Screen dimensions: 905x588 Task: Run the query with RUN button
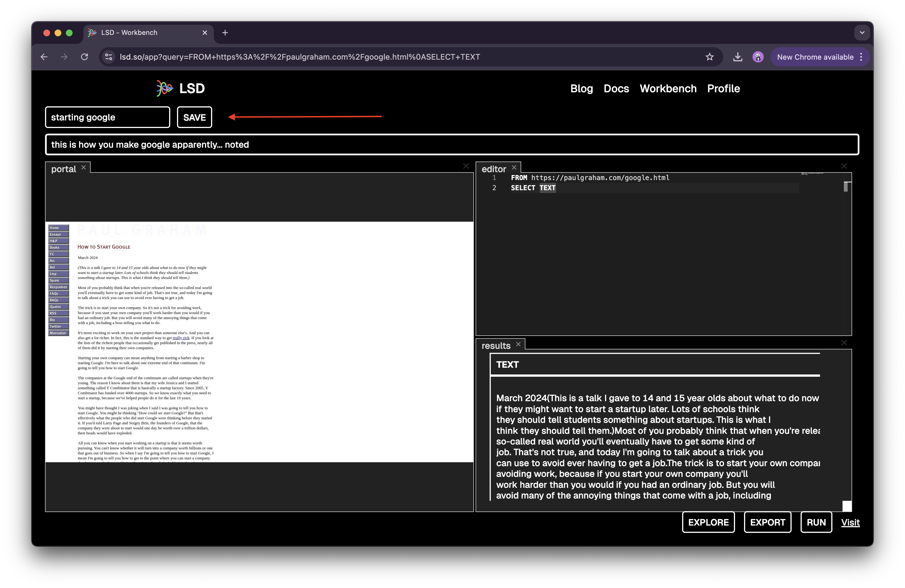point(816,523)
